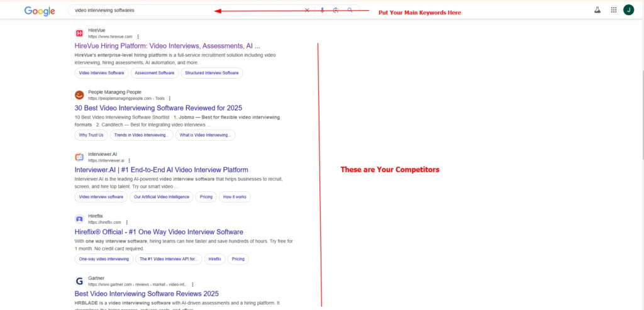Open Google Lens image search
This screenshot has width=644, height=310.
pyautogui.click(x=336, y=11)
